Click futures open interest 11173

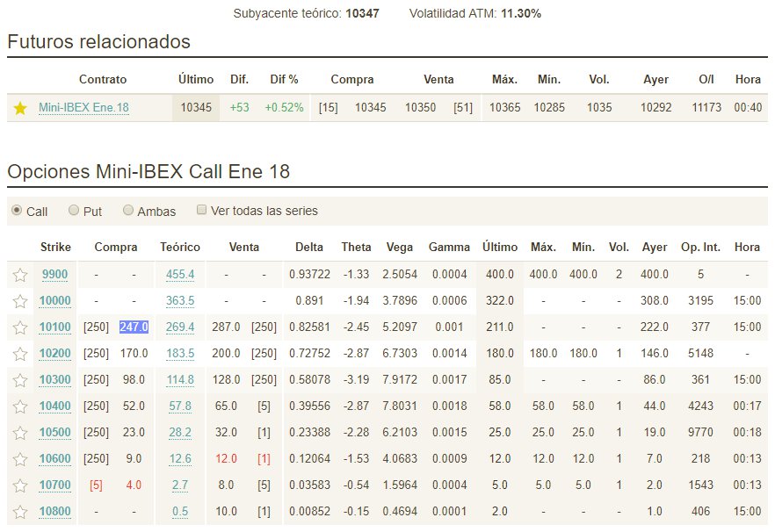[x=706, y=108]
